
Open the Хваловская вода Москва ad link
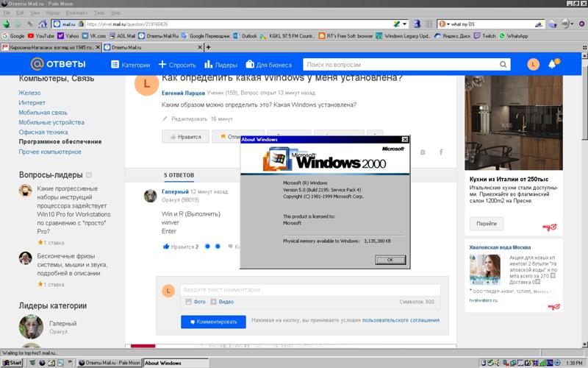500,247
